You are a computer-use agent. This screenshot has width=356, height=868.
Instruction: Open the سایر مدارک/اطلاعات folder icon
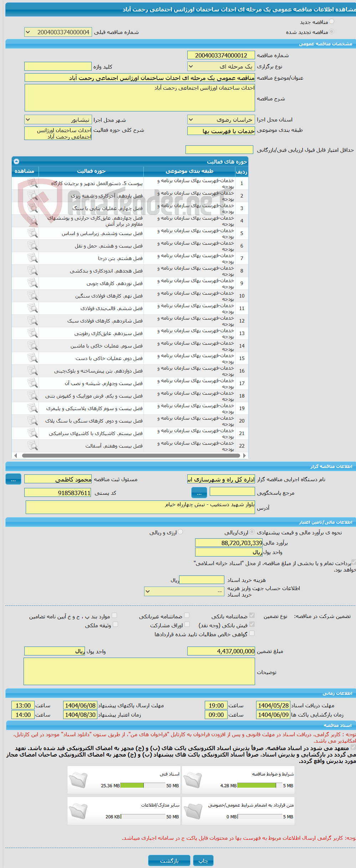78,811
